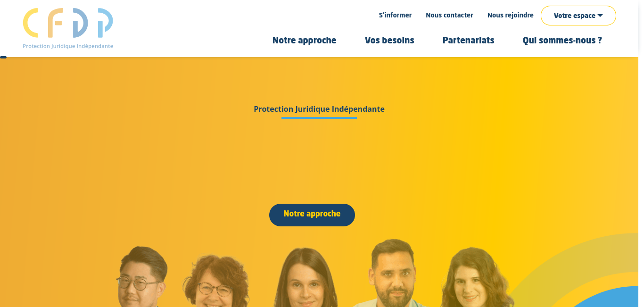Open the Vos besoins menu
Viewport: 644px width, 307px height.
pyautogui.click(x=389, y=41)
